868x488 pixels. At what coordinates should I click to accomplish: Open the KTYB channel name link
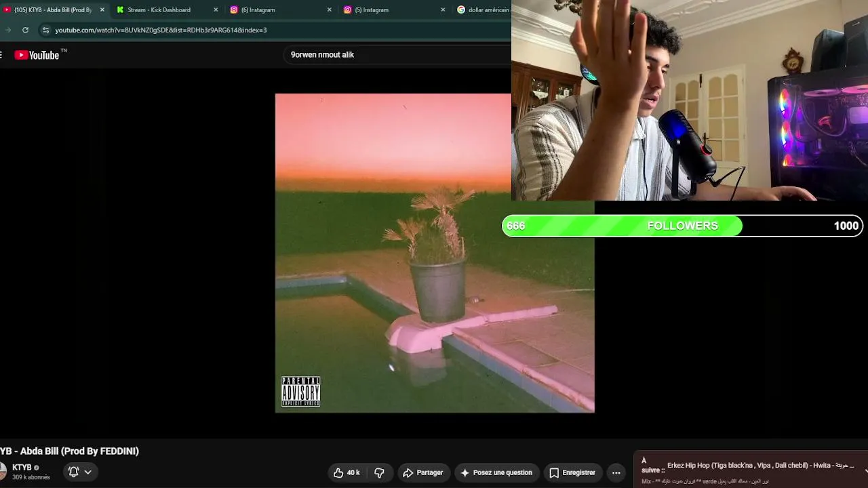(22, 468)
